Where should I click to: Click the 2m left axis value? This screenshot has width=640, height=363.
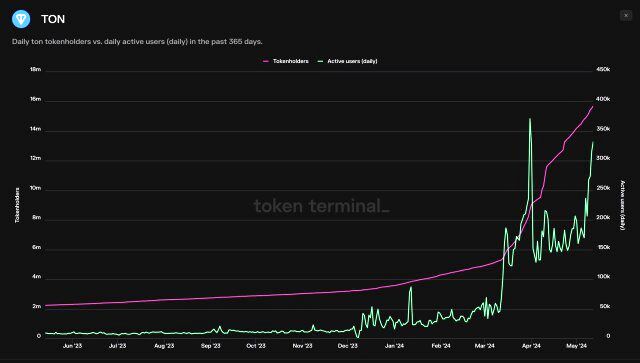37,307
